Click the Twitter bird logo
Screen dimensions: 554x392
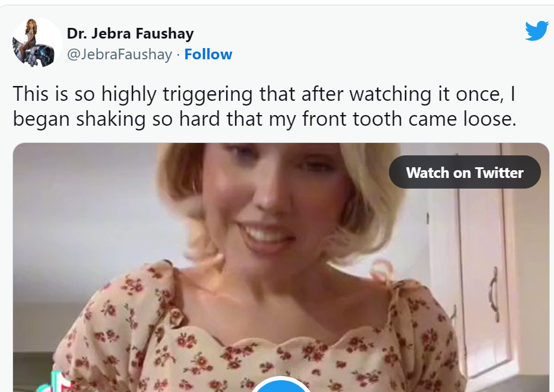click(537, 31)
